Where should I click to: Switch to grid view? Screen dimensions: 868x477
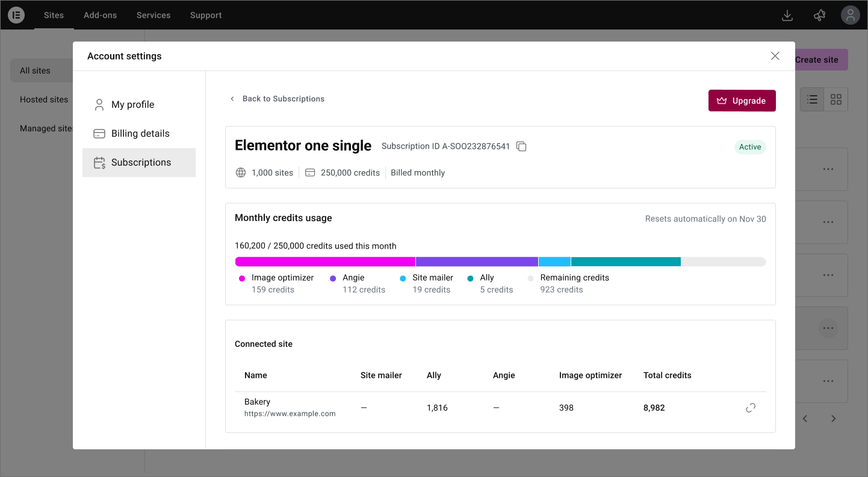(x=835, y=99)
